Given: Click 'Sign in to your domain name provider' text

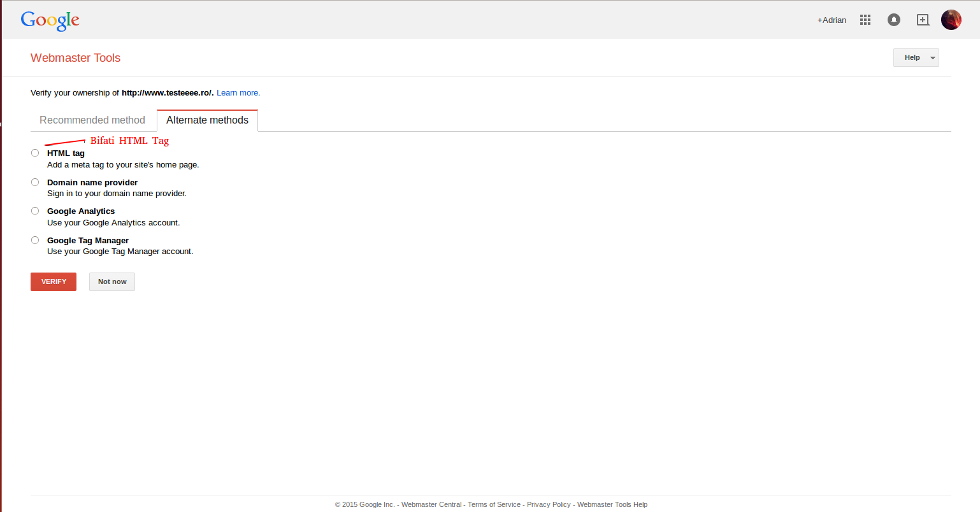Looking at the screenshot, I should click(x=117, y=194).
